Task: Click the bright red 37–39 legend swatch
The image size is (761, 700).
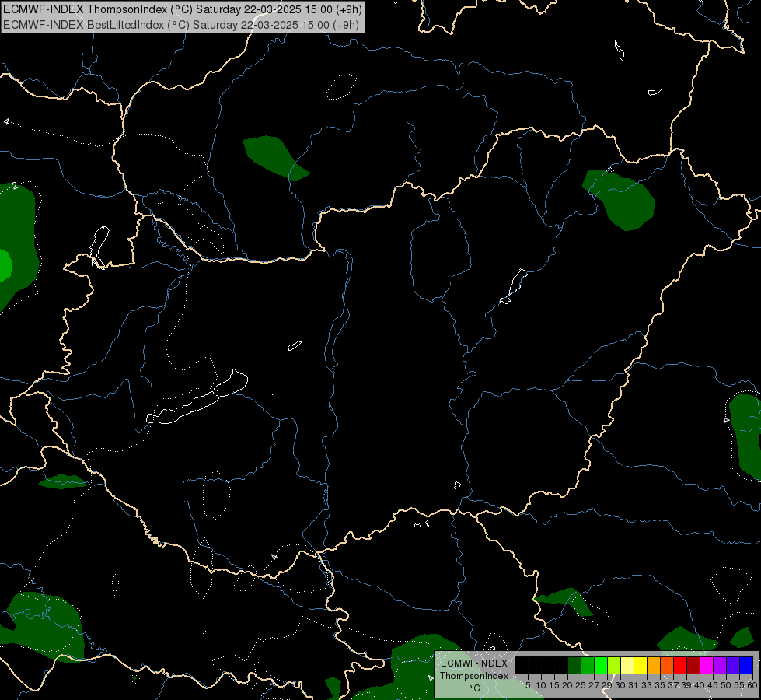Action: (680, 665)
